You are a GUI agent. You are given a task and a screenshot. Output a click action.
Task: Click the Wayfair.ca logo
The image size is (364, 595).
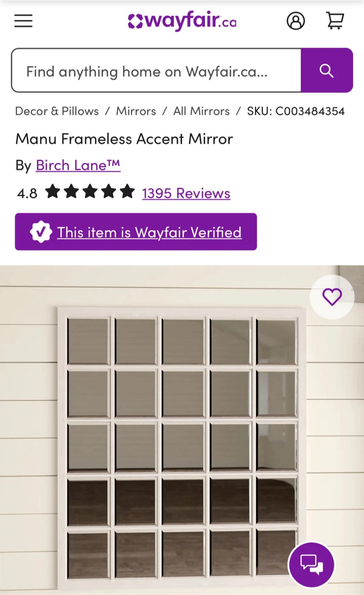(182, 21)
